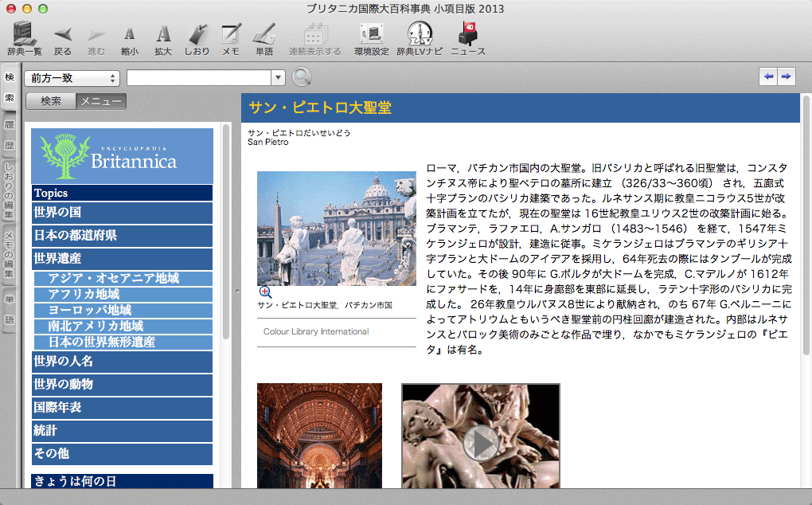Open the ニュース news icon
812x505 pixels.
pos(467,36)
